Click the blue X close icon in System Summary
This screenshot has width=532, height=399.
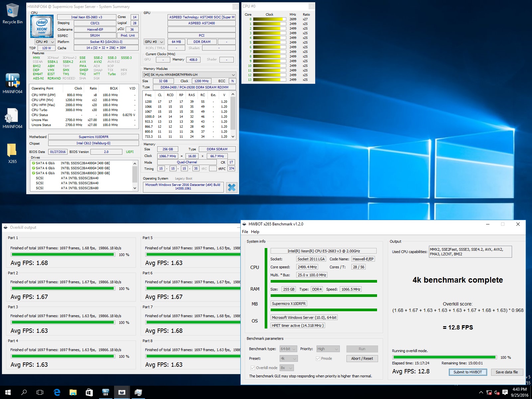232,188
